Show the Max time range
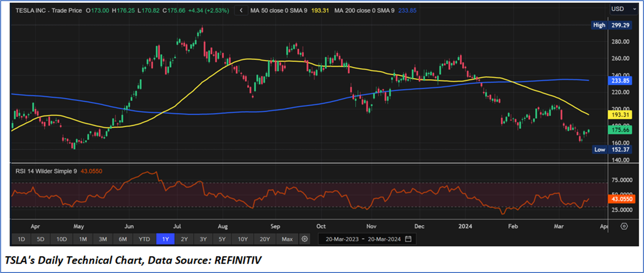The image size is (644, 273). [x=287, y=239]
